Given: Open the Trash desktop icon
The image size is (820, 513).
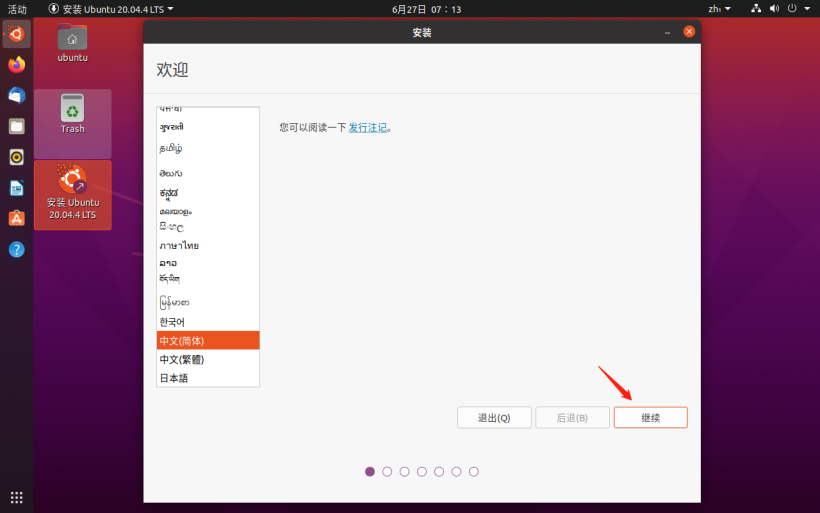Looking at the screenshot, I should [x=72, y=112].
